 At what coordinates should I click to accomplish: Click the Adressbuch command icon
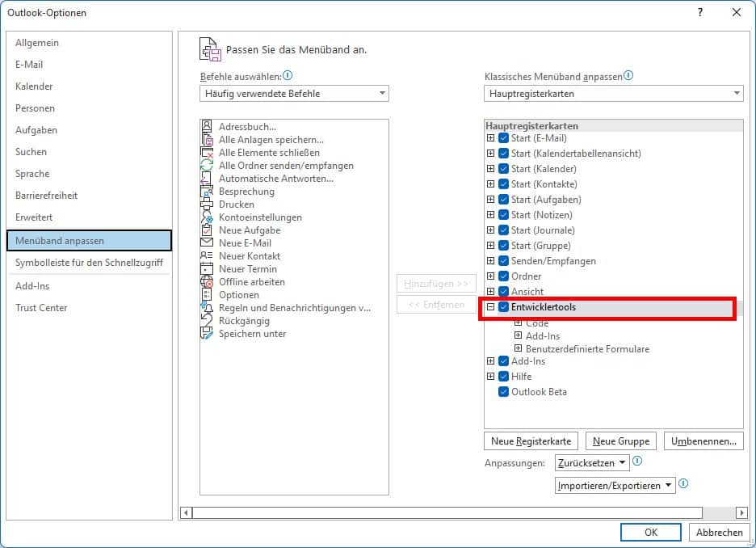[207, 127]
